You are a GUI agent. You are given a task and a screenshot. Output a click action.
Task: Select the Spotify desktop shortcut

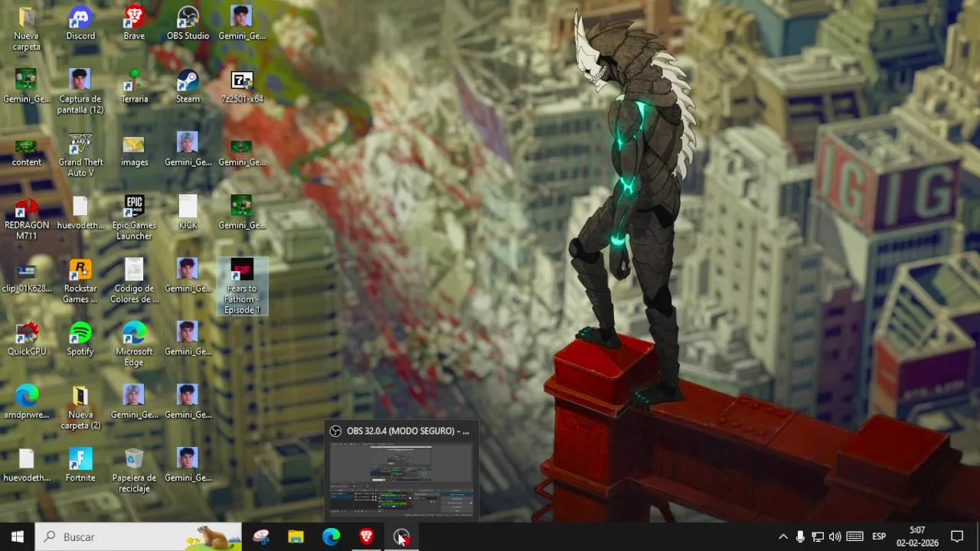[80, 338]
